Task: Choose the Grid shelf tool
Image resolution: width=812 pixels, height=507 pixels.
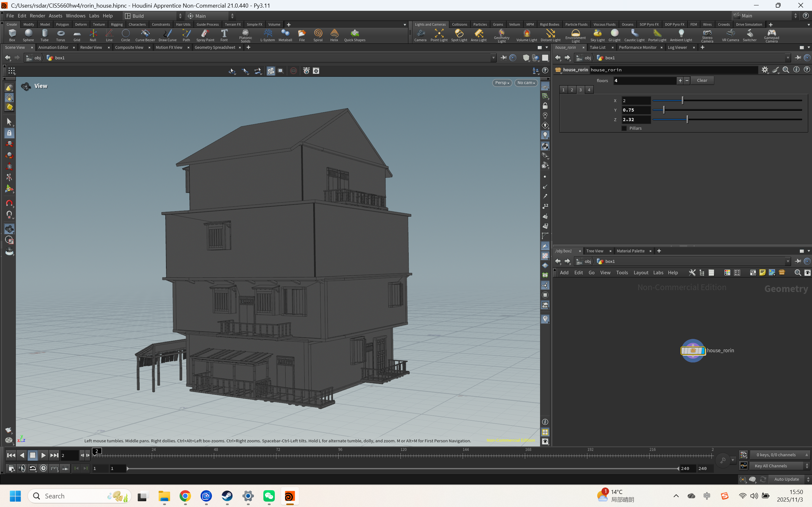Action: (x=77, y=35)
